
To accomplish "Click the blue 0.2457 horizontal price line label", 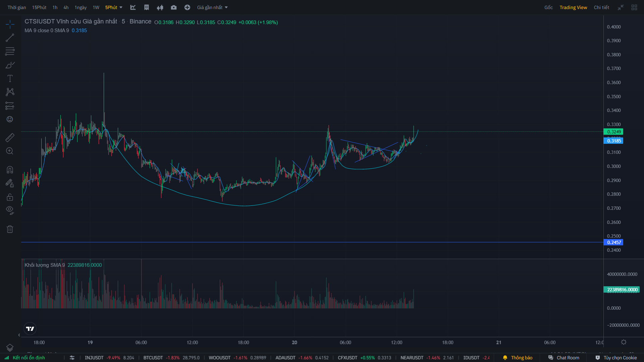I will tap(613, 242).
